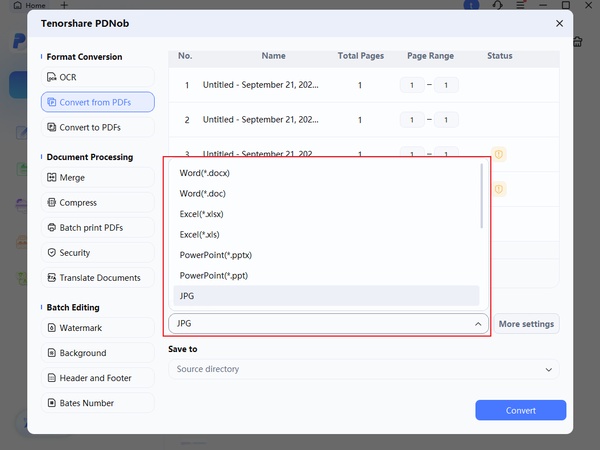Image resolution: width=600 pixels, height=450 pixels.
Task: Click the Bates Number icon
Action: 52,403
